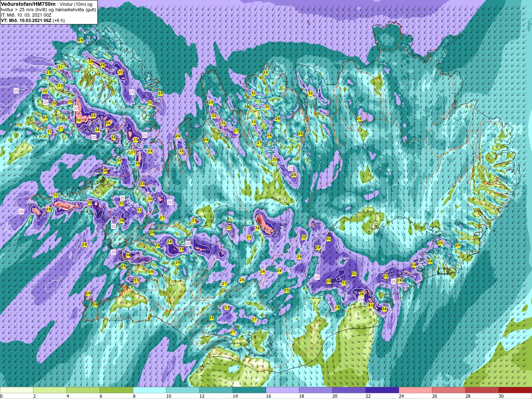Click the legend scale number '4'

[x=67, y=396]
